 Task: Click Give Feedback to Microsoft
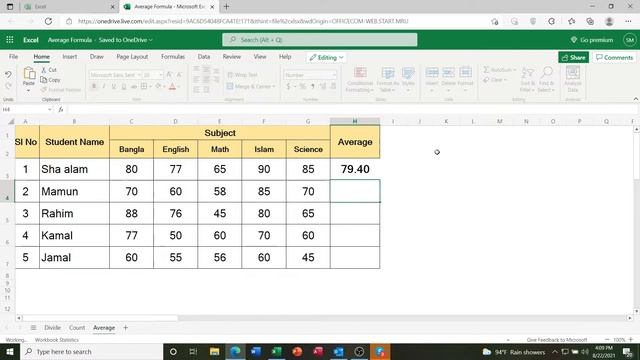pos(557,340)
